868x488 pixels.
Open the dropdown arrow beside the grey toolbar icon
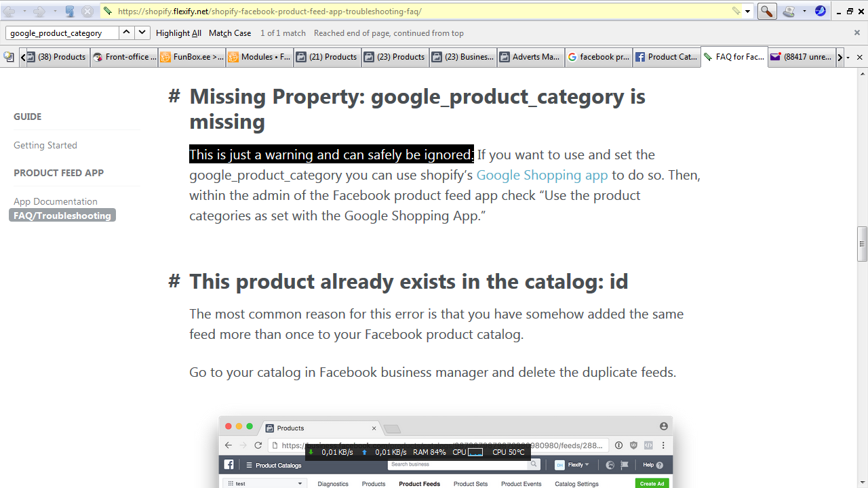(x=804, y=12)
